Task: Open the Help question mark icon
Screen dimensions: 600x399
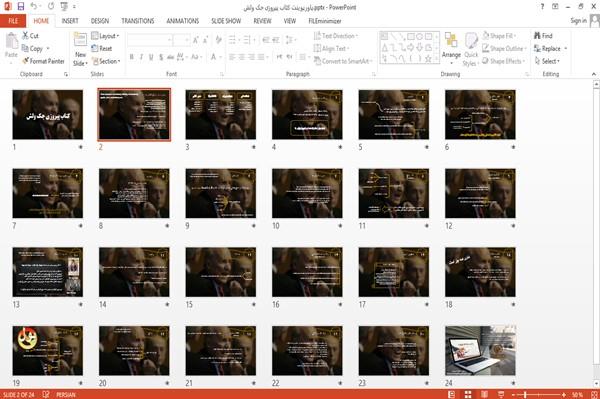Action: [542, 7]
